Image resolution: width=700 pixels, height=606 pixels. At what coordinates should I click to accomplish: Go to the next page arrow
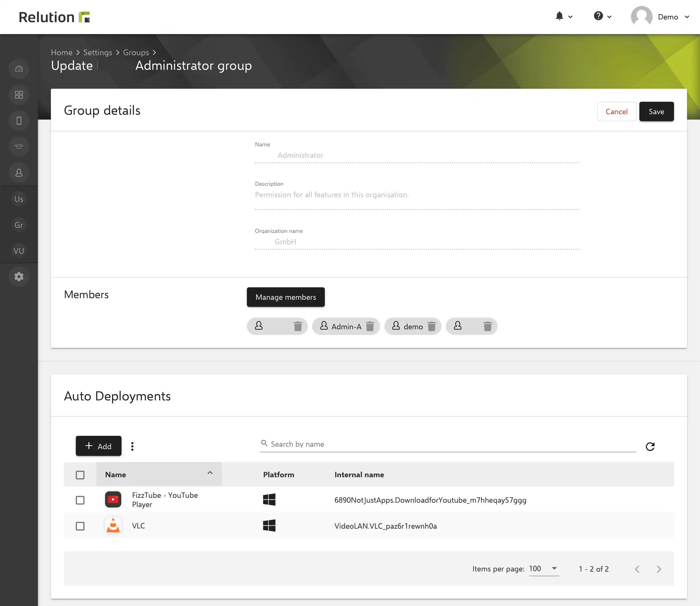(x=659, y=569)
